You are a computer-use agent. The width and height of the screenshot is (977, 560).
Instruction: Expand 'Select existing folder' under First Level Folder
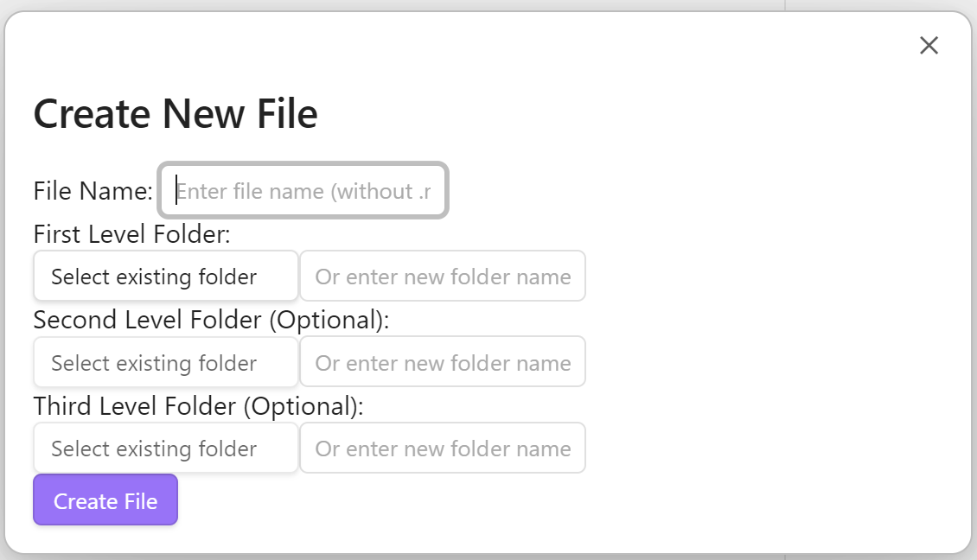pos(166,276)
